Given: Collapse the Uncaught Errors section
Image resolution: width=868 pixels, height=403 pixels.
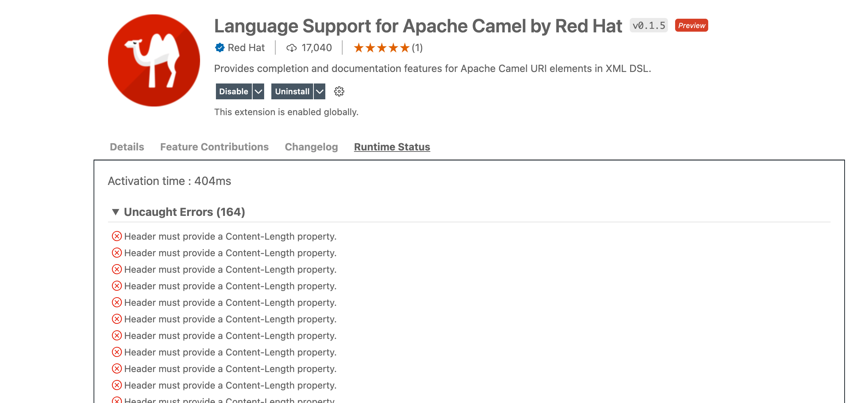Looking at the screenshot, I should (x=116, y=212).
